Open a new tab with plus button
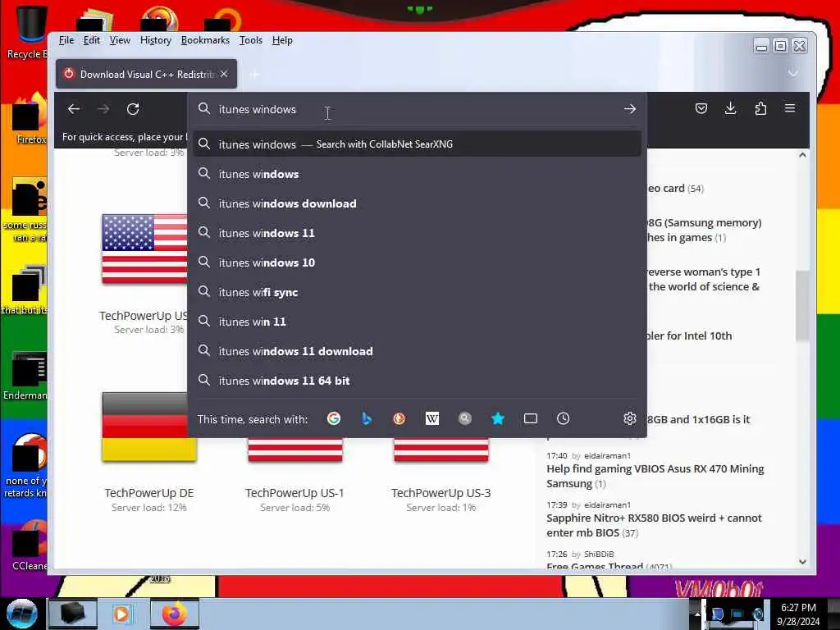 pyautogui.click(x=254, y=75)
